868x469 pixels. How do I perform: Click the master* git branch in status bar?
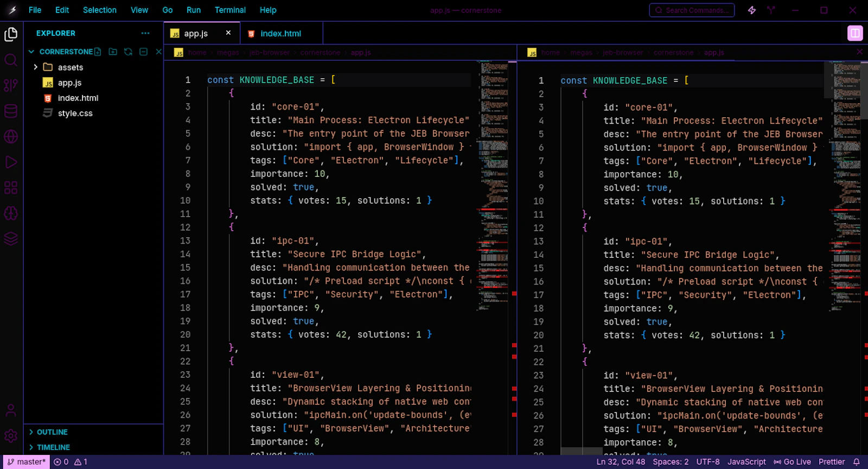point(27,462)
